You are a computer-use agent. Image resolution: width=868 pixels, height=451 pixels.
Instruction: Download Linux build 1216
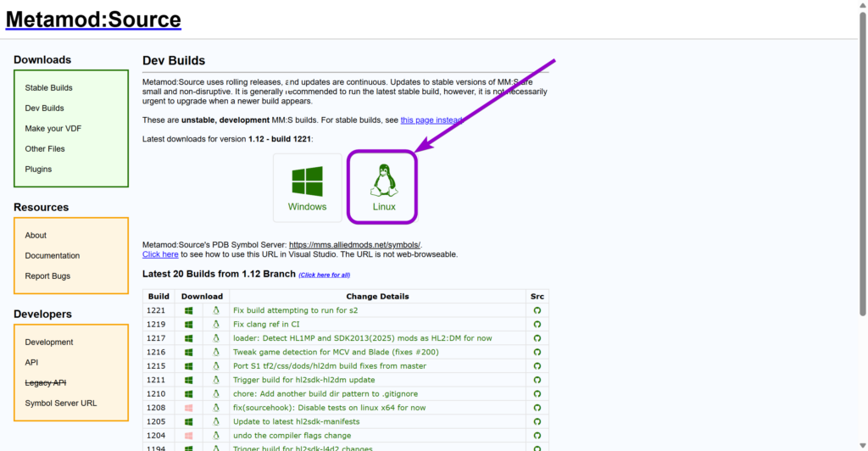tap(216, 352)
